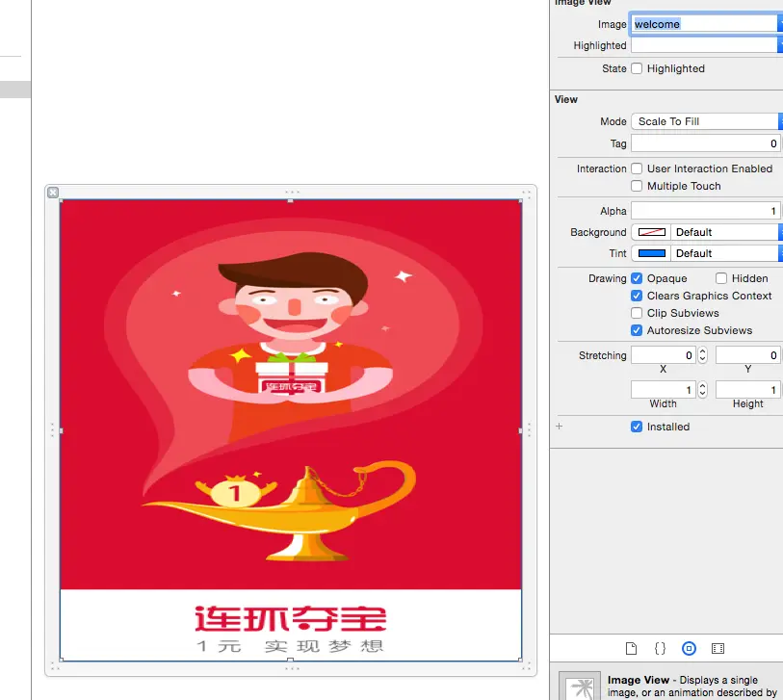Close the view with the X icon
This screenshot has width=783, height=700.
click(x=53, y=193)
